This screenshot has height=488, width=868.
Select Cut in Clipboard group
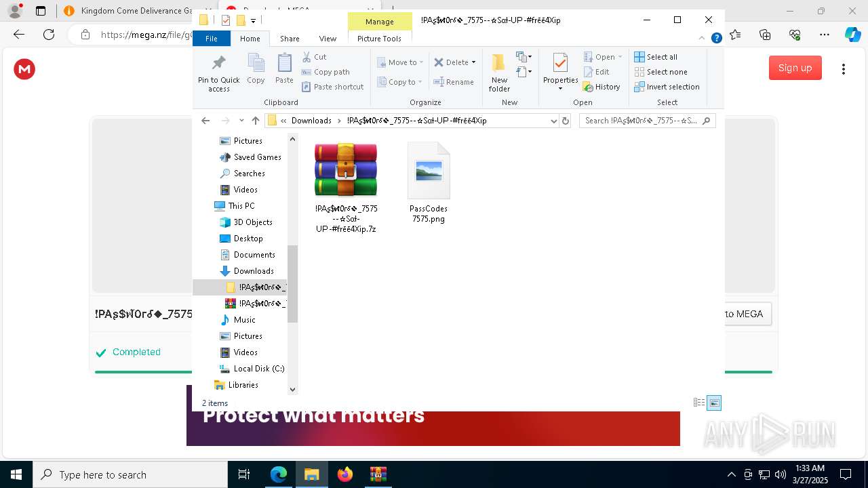(x=314, y=57)
